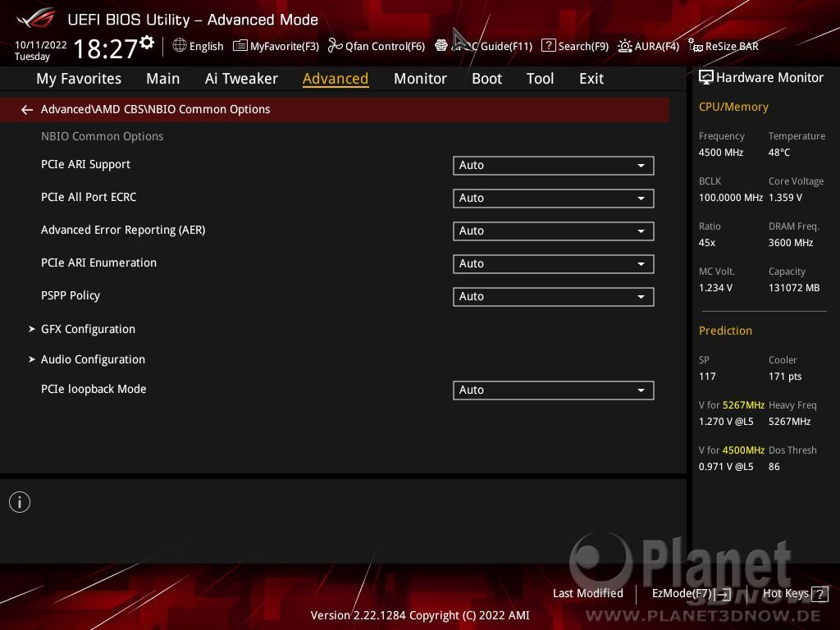Click the version 2.22.1284 copyright text

[x=420, y=615]
